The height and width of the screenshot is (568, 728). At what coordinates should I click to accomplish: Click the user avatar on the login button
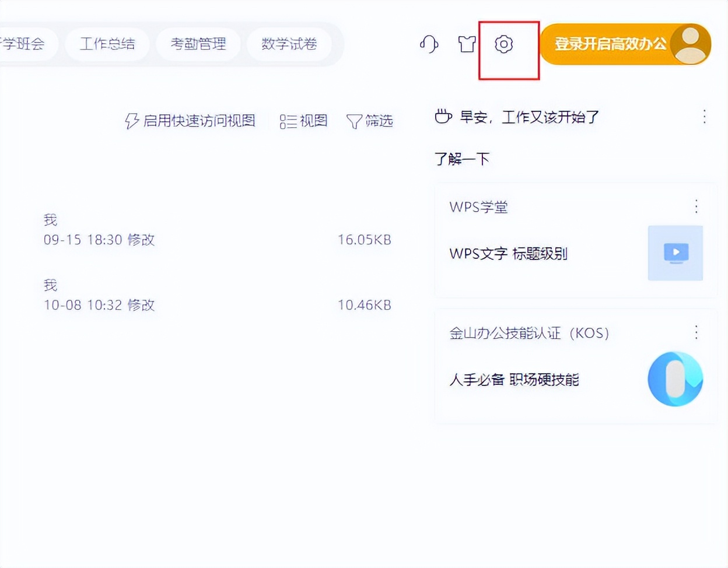pyautogui.click(x=691, y=44)
